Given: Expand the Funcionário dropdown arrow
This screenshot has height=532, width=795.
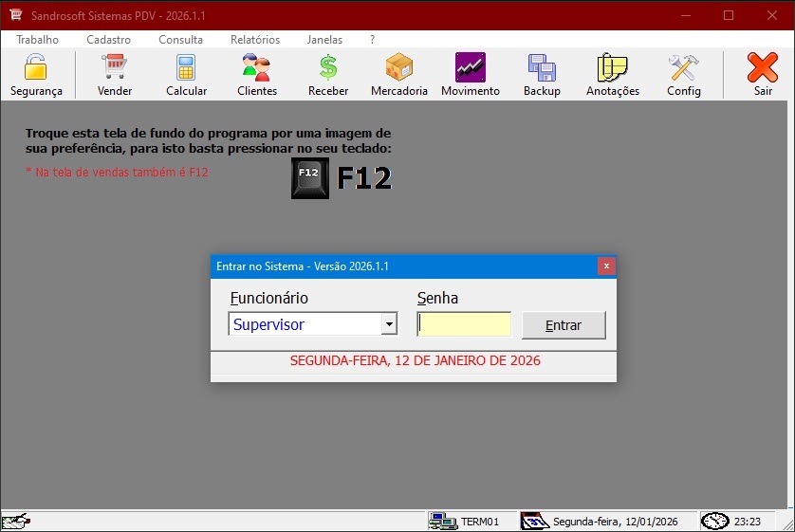Looking at the screenshot, I should click(388, 324).
